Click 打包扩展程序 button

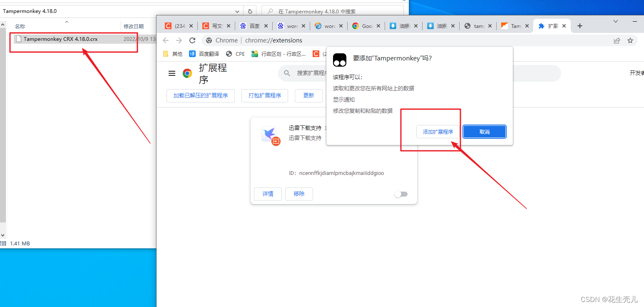tap(265, 95)
